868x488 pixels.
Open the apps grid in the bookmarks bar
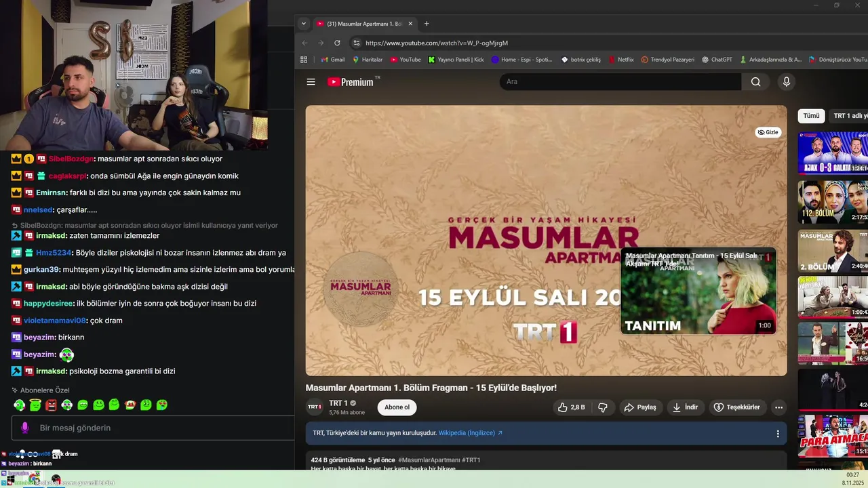pos(304,60)
